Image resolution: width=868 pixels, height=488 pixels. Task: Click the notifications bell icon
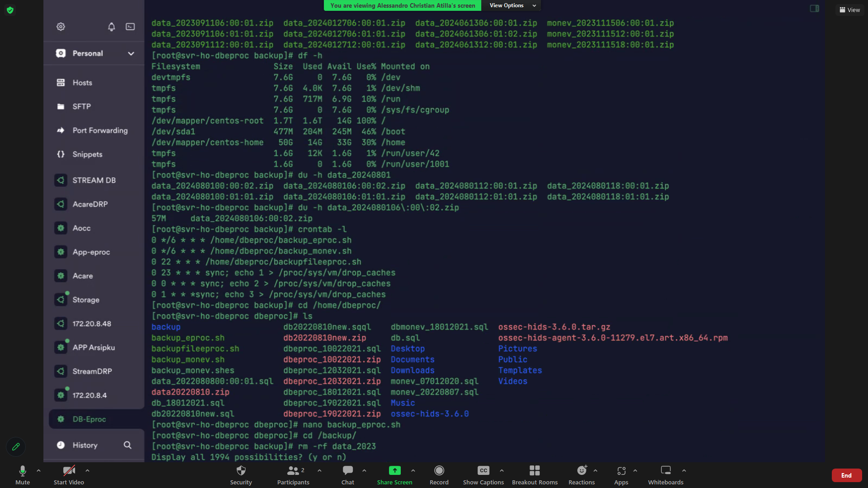tap(111, 27)
